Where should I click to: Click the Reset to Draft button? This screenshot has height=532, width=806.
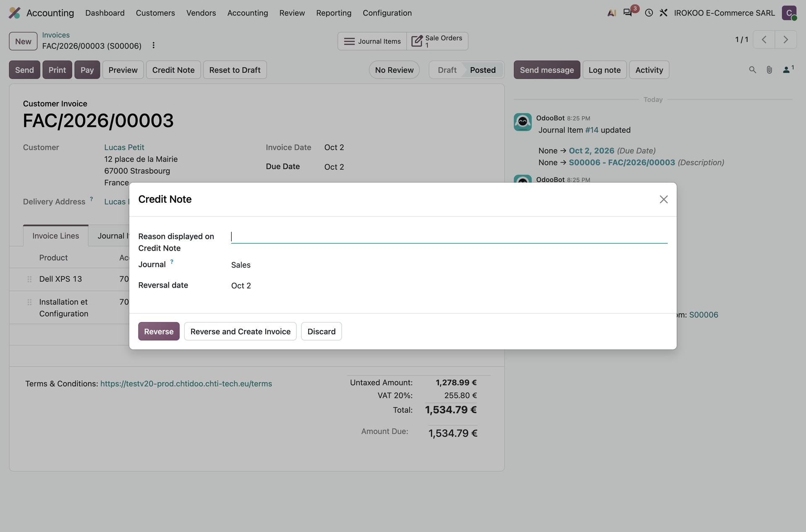(x=235, y=70)
